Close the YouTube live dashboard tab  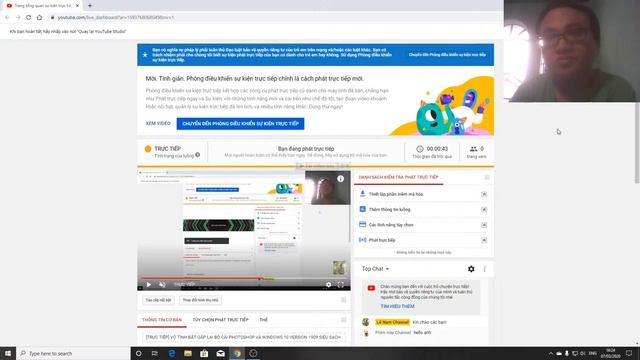click(x=78, y=6)
